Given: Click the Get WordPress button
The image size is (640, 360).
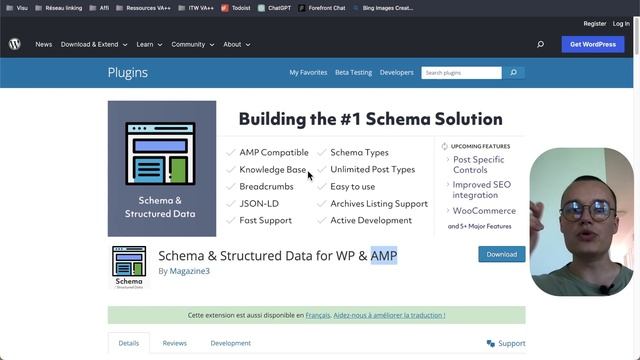Looking at the screenshot, I should 593,44.
